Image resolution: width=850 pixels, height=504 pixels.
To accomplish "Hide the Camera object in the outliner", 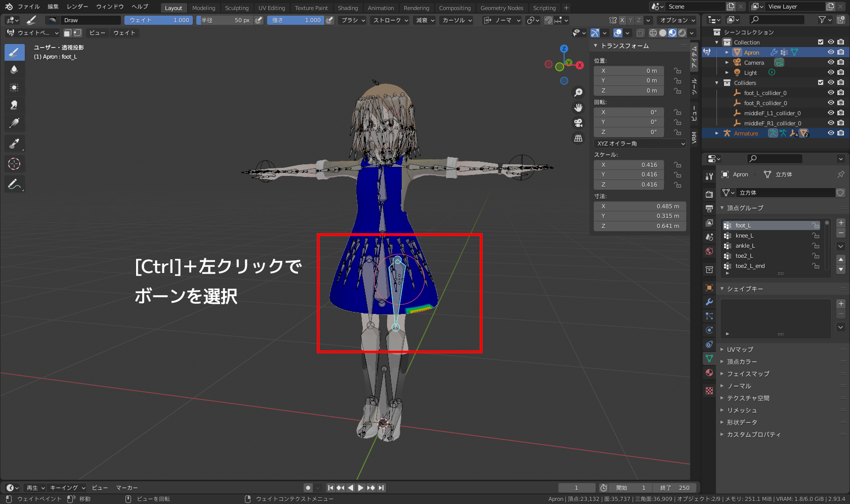I will [x=830, y=62].
